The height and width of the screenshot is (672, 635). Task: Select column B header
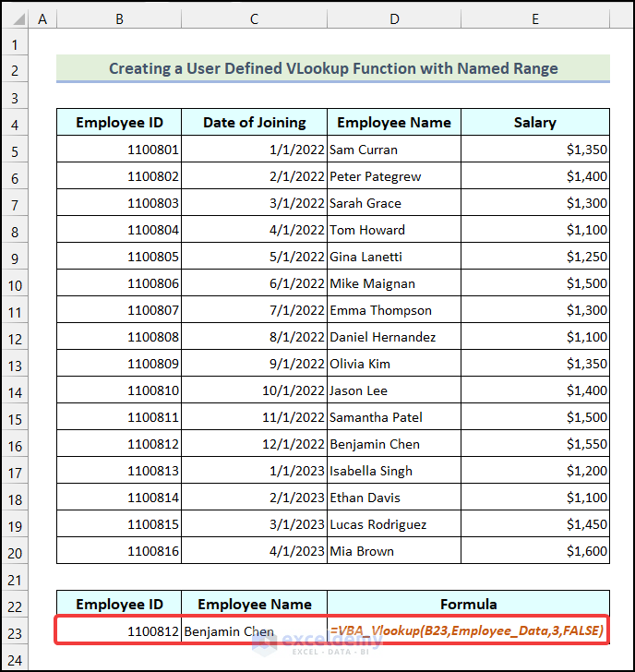[119, 18]
